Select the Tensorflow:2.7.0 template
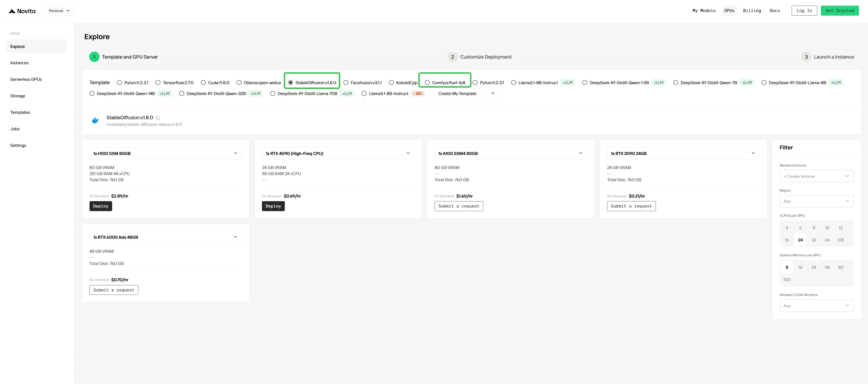 (158, 83)
